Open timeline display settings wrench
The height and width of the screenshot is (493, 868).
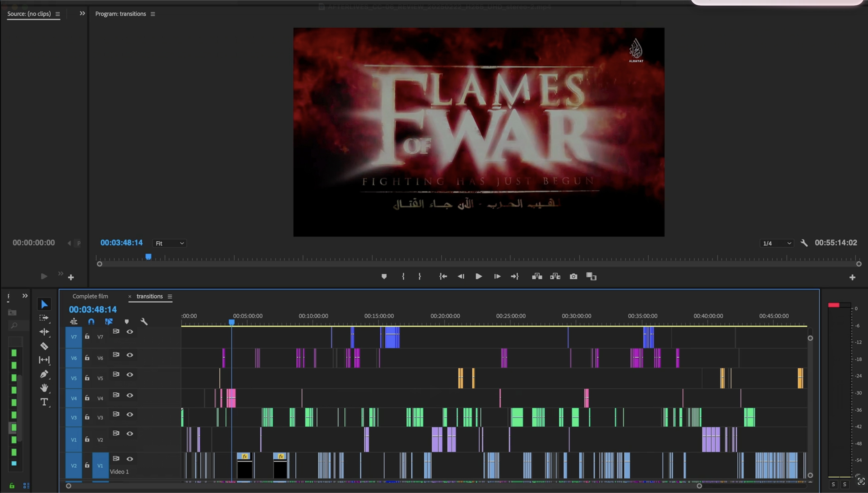point(144,322)
